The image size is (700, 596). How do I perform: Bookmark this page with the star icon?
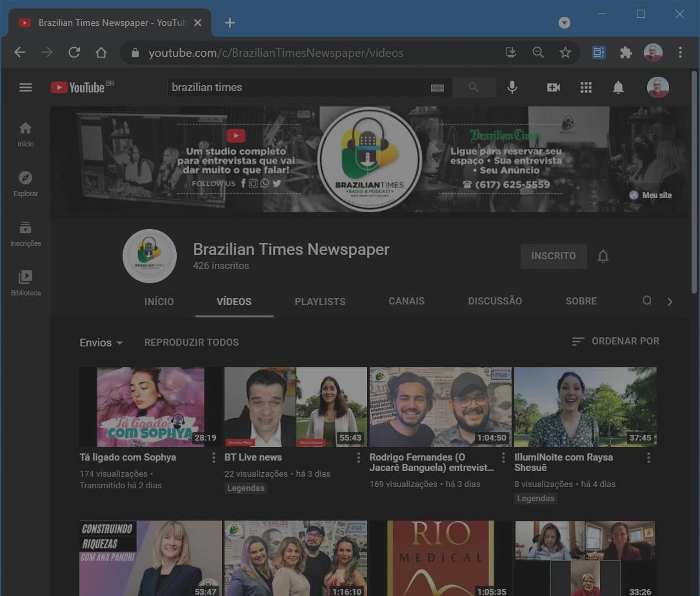(565, 53)
